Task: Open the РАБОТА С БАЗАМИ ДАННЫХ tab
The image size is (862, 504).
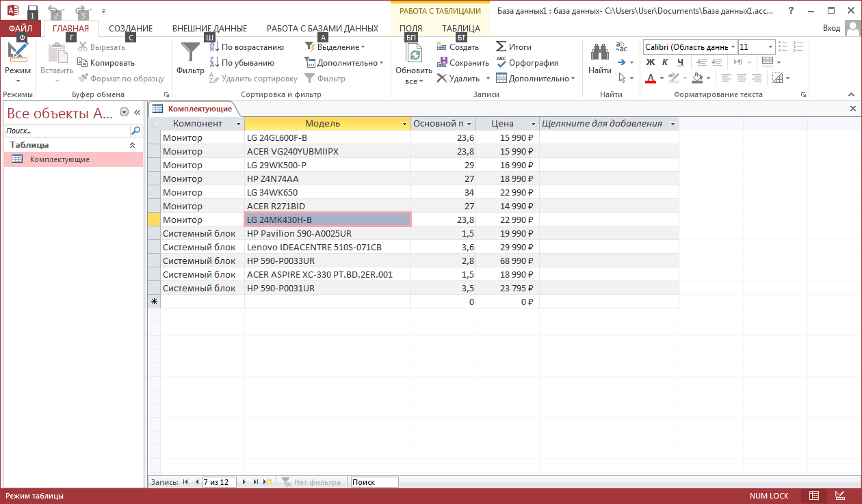Action: coord(322,29)
